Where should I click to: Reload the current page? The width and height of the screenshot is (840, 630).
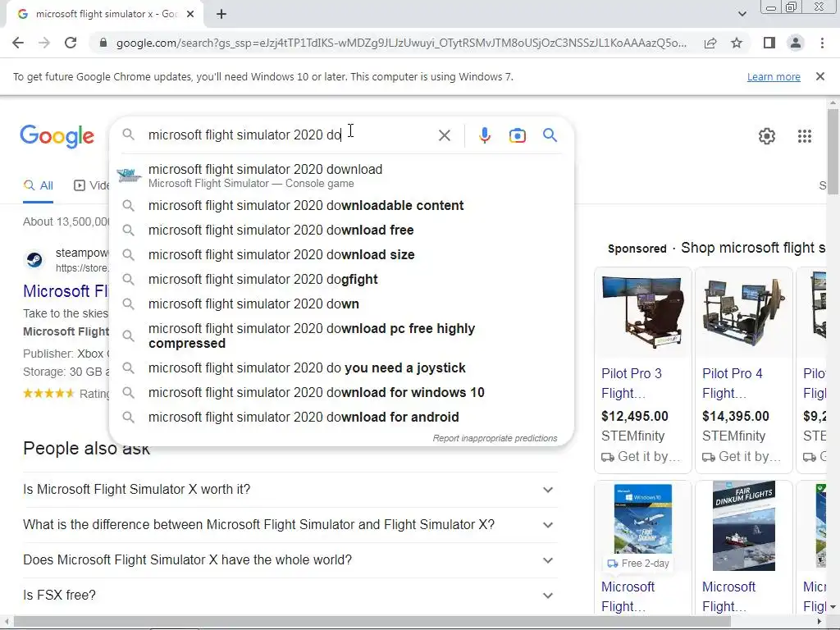(x=71, y=43)
